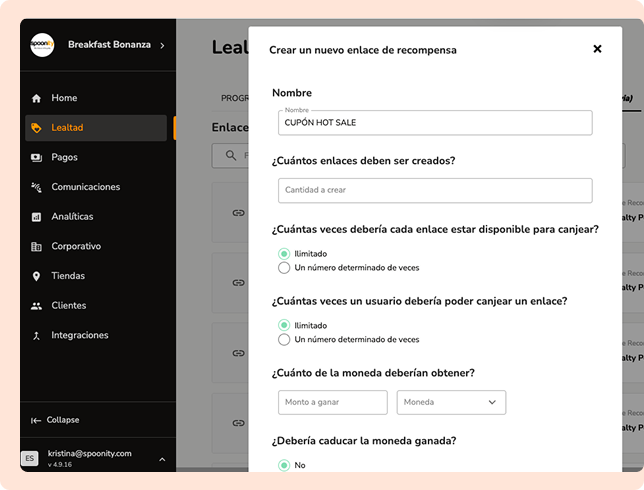The width and height of the screenshot is (644, 490).
Task: Expand the user menu chevron by kristina@spoonity.com
Action: coord(162,459)
